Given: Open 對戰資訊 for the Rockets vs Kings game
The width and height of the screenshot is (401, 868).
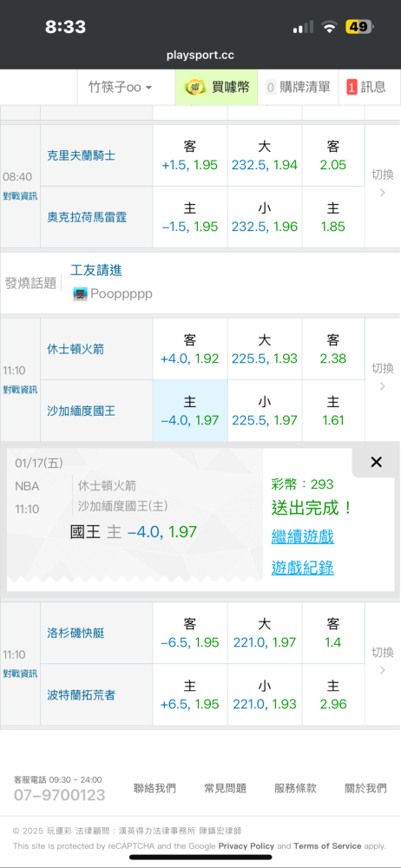Looking at the screenshot, I should 20,389.
